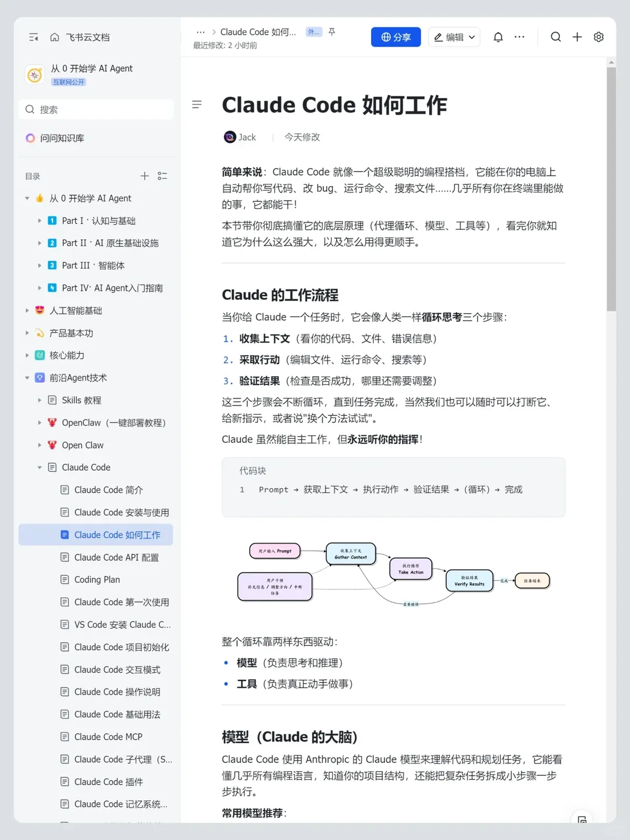Click the 从 0 开始学 AI Agent wiki logo

click(35, 75)
